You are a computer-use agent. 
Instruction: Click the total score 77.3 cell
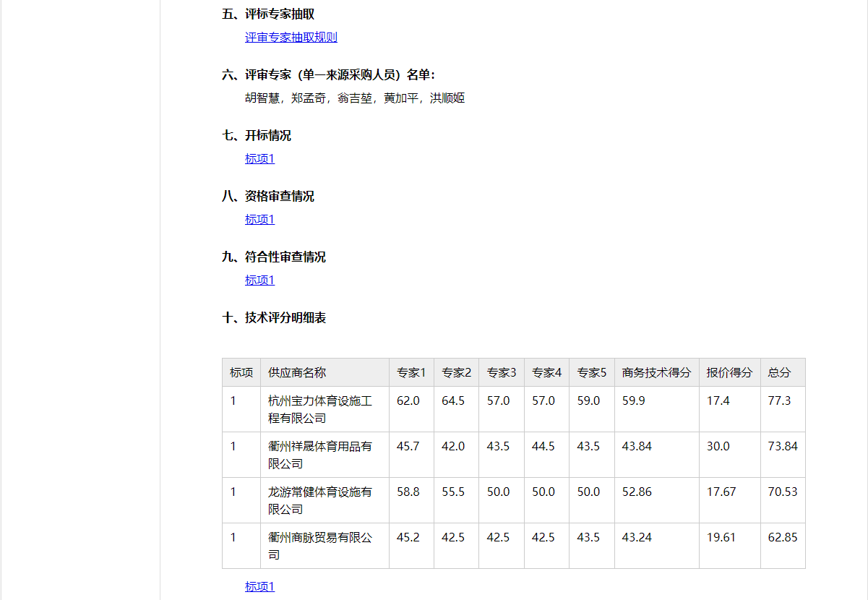pyautogui.click(x=779, y=400)
